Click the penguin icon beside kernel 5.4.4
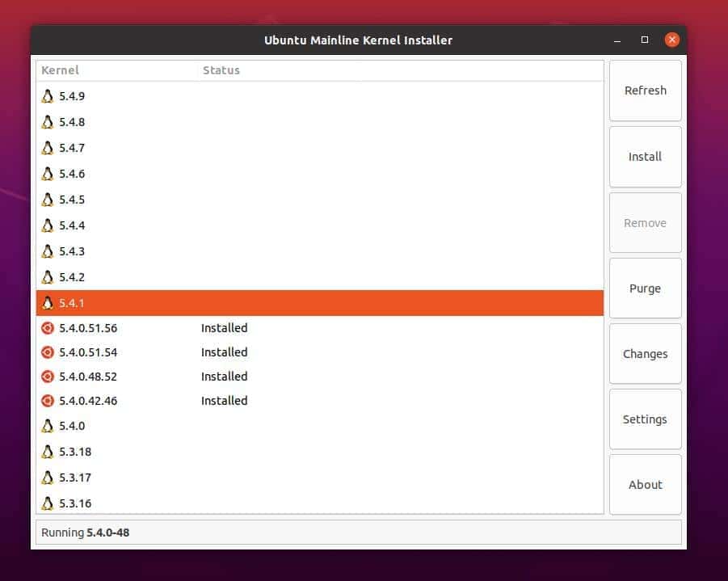This screenshot has height=581, width=728. (48, 225)
